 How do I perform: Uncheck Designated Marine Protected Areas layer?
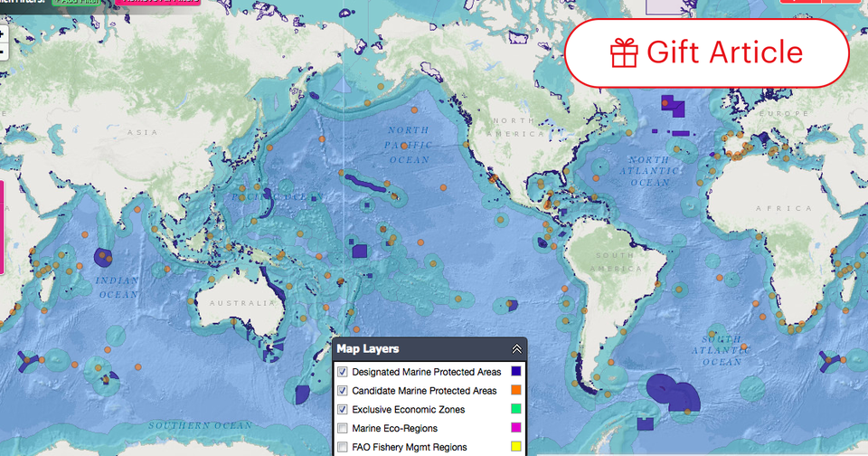[x=343, y=372]
